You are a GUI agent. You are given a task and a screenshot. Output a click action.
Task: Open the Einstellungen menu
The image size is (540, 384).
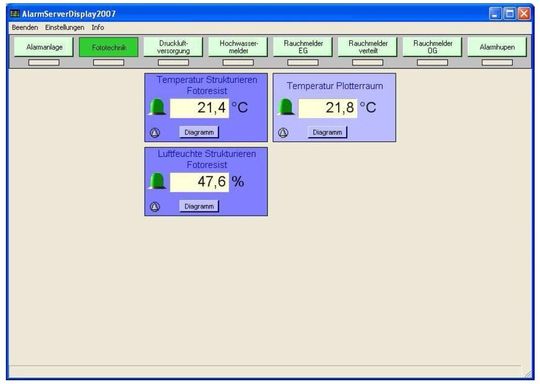tap(65, 27)
